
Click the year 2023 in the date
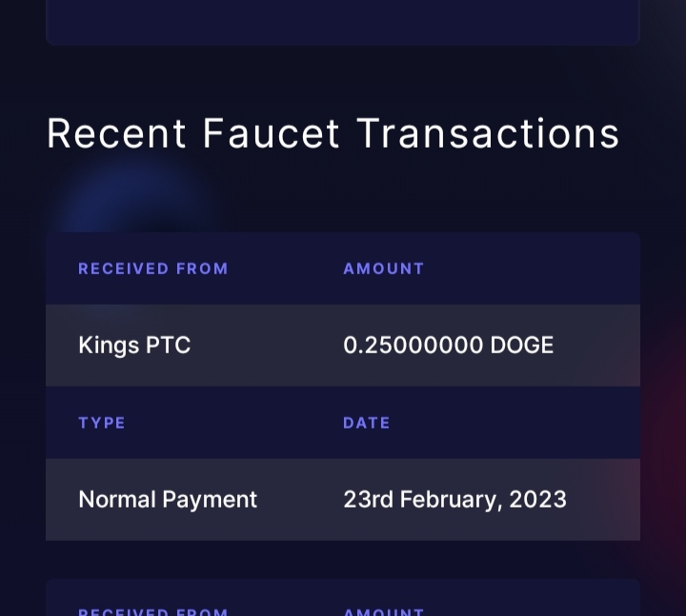click(538, 499)
